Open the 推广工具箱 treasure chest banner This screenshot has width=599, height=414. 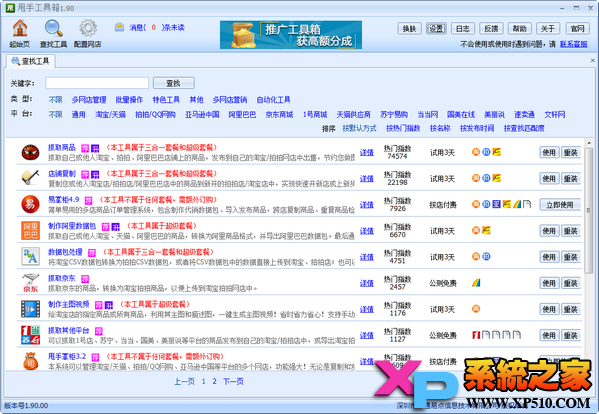pos(291,35)
